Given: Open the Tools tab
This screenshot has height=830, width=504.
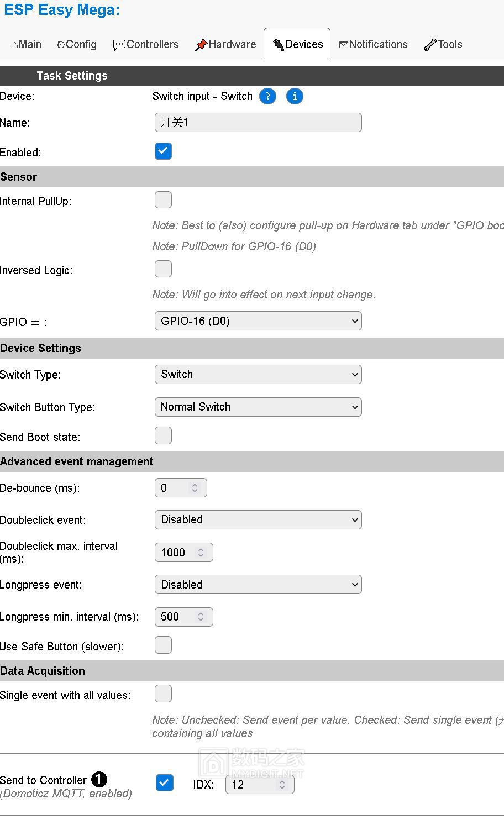Looking at the screenshot, I should [x=443, y=45].
